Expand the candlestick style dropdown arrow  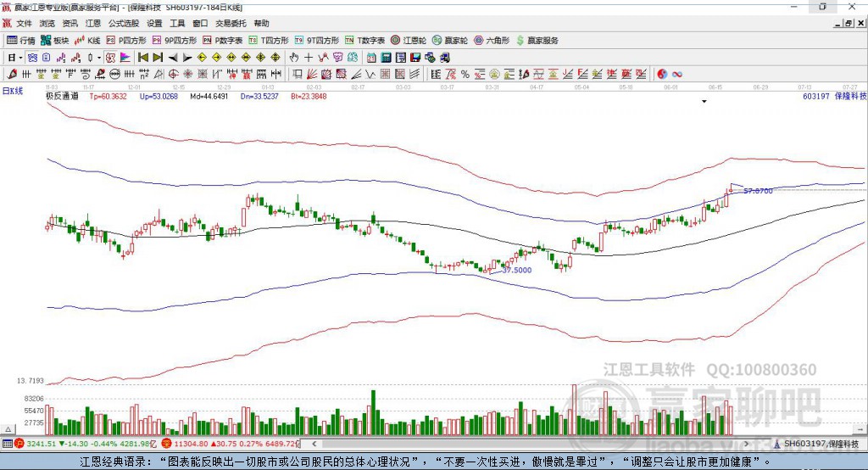99,58
